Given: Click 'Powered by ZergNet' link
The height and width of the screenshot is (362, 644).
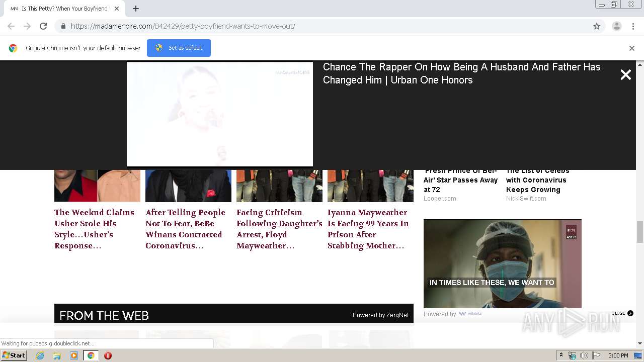Looking at the screenshot, I should 380,315.
